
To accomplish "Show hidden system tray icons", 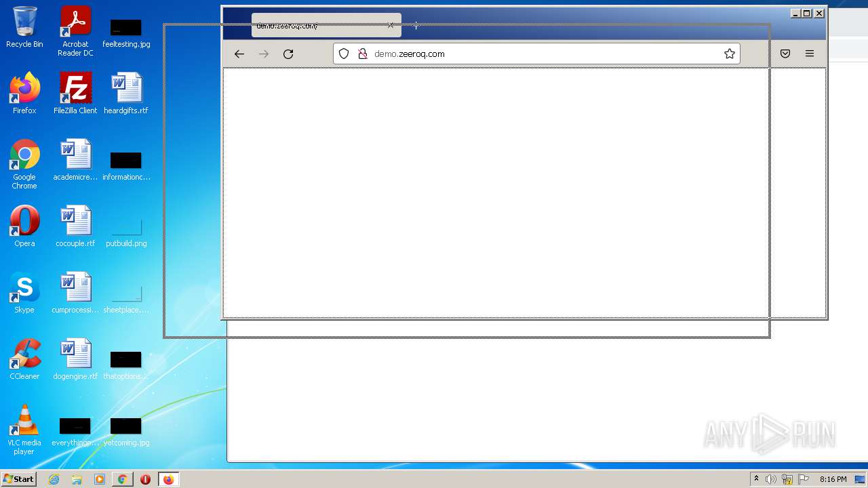I will click(x=756, y=479).
